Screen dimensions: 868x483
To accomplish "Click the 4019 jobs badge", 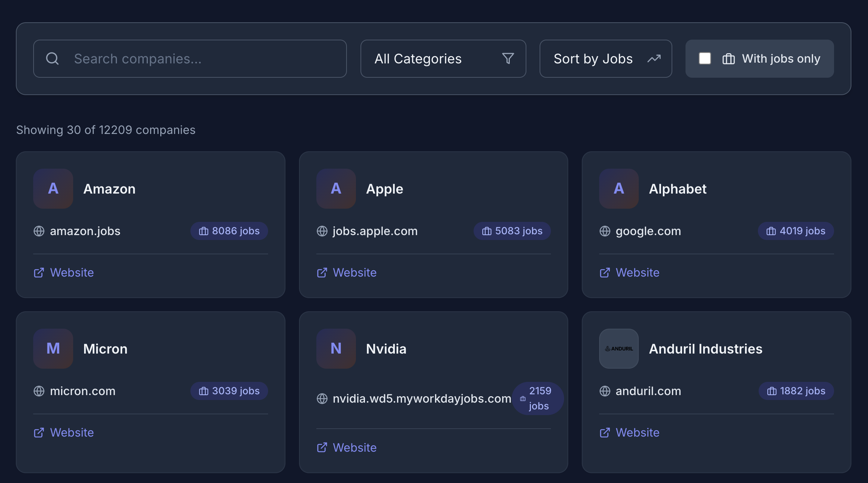I will pos(796,231).
